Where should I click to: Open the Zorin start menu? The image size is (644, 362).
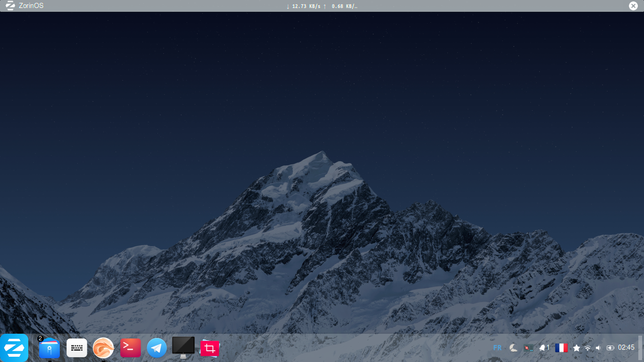14,348
